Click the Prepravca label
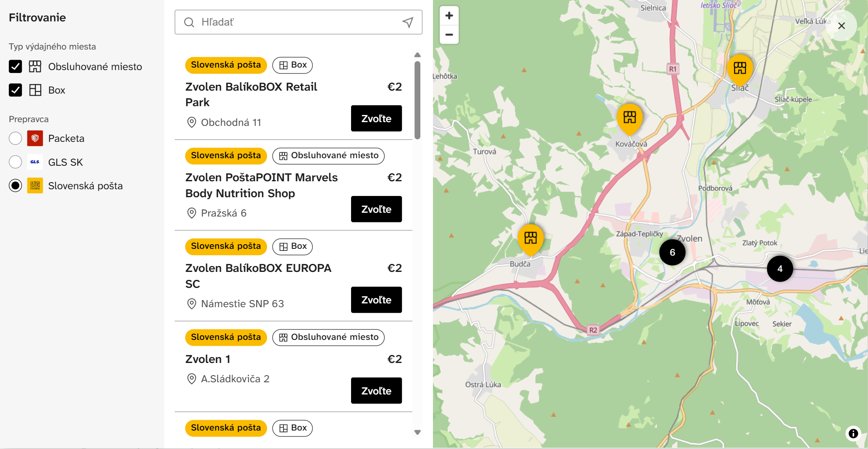This screenshot has width=868, height=449. 29,119
